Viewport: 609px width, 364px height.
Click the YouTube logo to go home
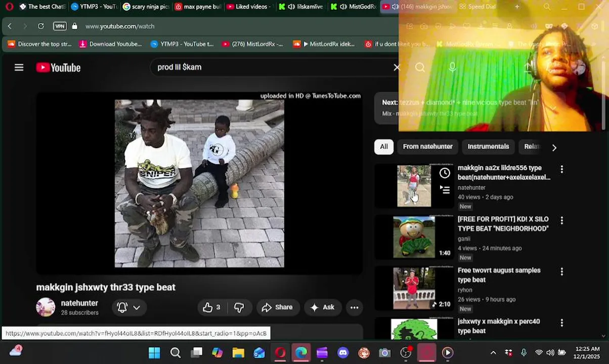click(x=58, y=67)
